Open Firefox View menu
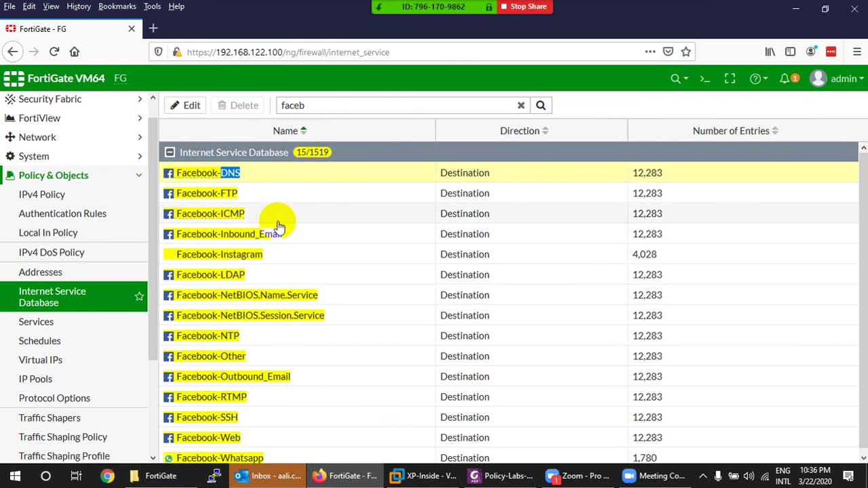868x488 pixels. [x=51, y=6]
